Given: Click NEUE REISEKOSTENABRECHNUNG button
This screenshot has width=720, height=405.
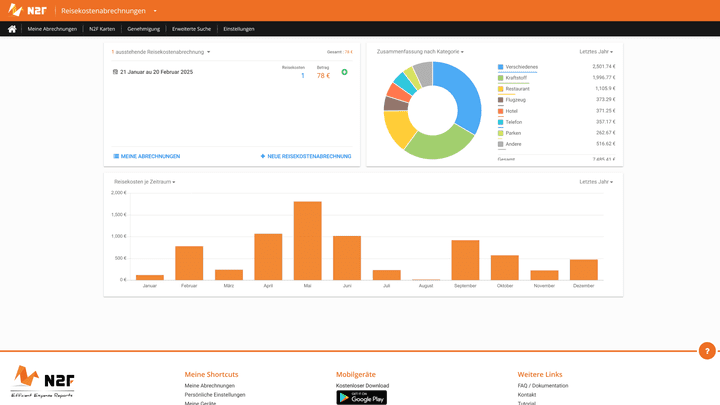Looking at the screenshot, I should [306, 157].
